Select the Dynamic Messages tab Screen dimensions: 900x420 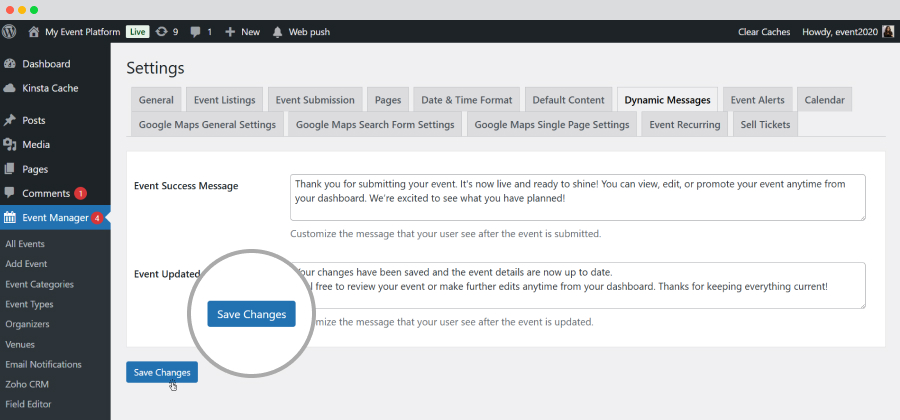click(668, 100)
